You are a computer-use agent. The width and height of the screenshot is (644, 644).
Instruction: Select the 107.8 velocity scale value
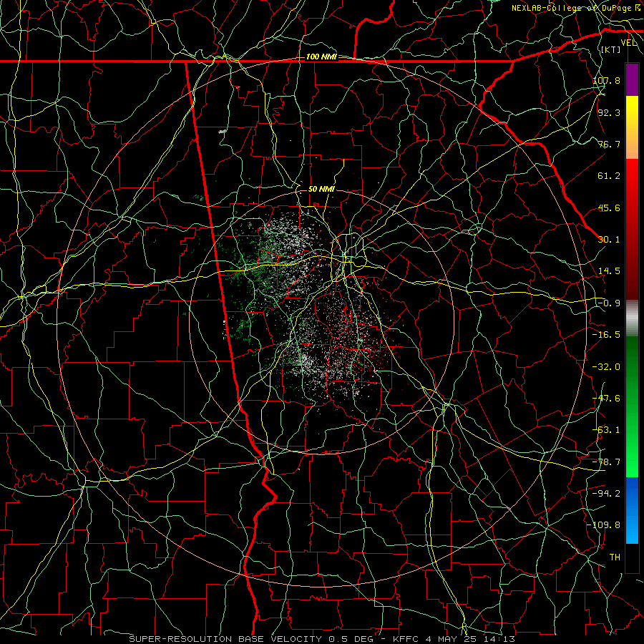[x=606, y=80]
